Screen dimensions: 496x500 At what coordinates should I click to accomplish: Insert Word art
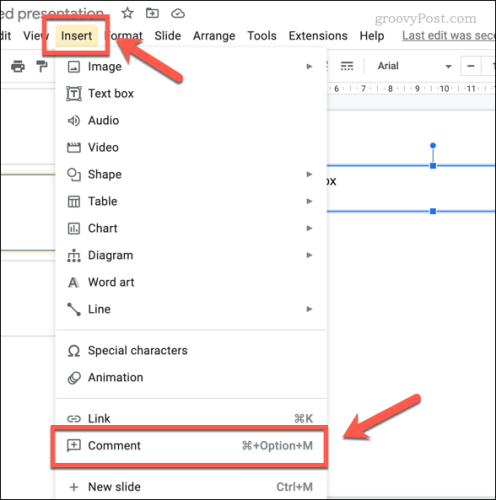(x=191, y=282)
